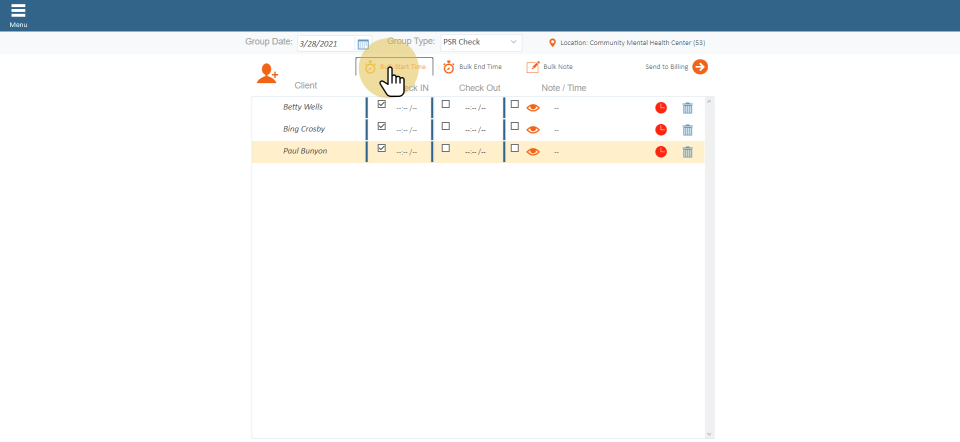Toggle Check IN checkbox for Betty Wells
The height and width of the screenshot is (442, 960).
point(381,104)
